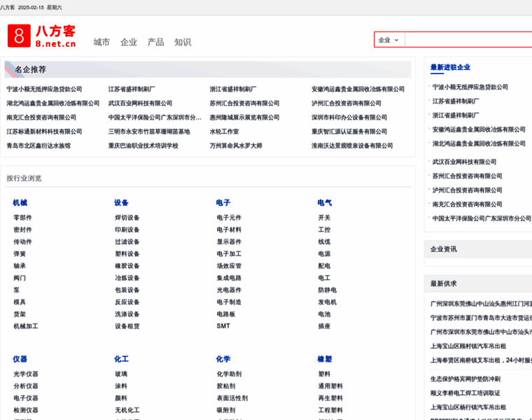Viewport: 532px width, 420px height.
Task: Click the SMT link under 电子
Action: 223,326
